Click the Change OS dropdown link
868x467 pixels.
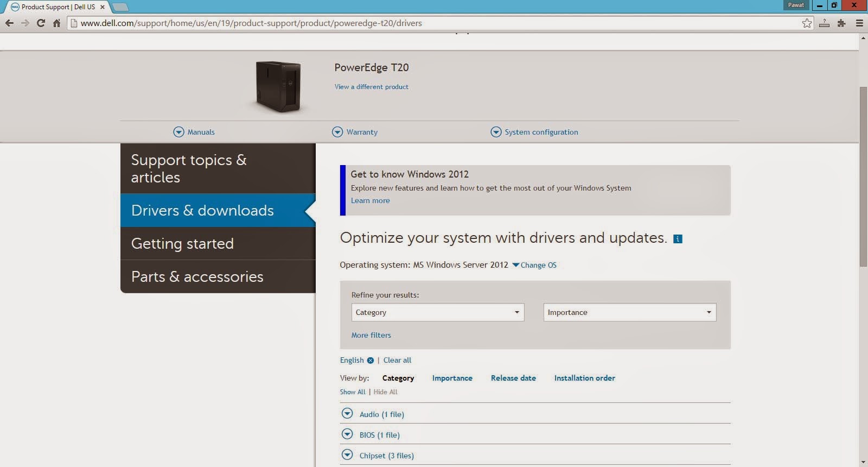[x=534, y=265]
